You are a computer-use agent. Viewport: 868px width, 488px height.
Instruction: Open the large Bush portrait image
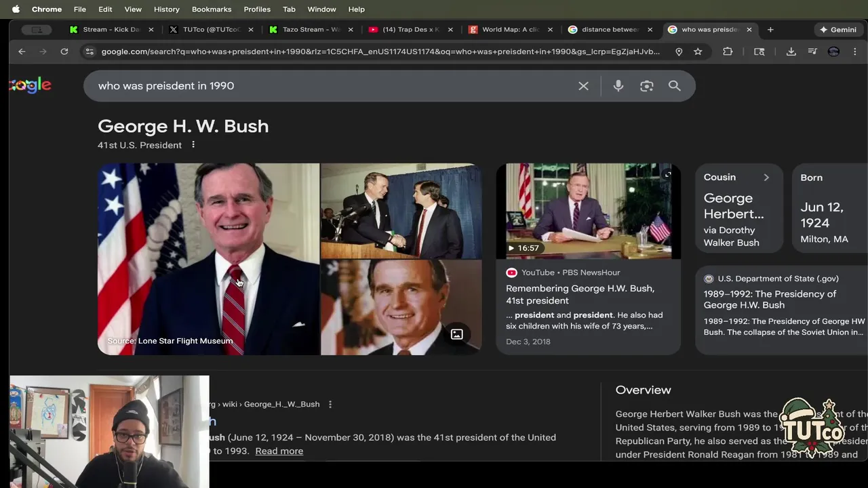(x=208, y=259)
